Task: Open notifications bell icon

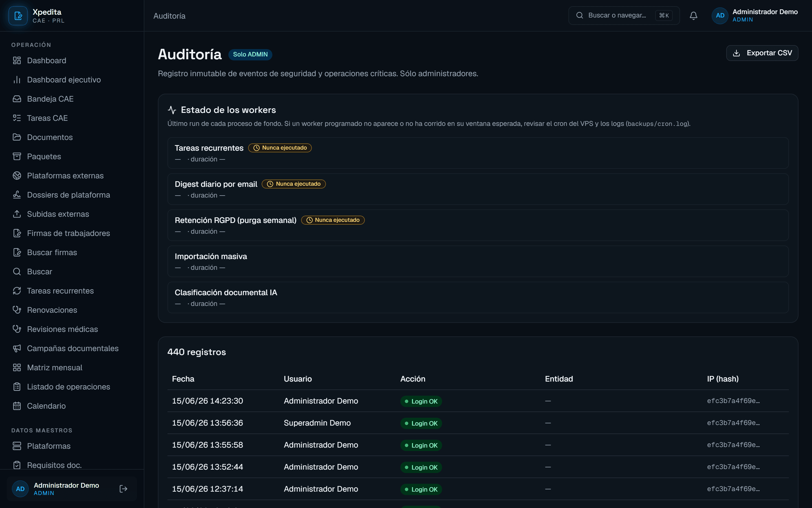Action: pos(694,16)
